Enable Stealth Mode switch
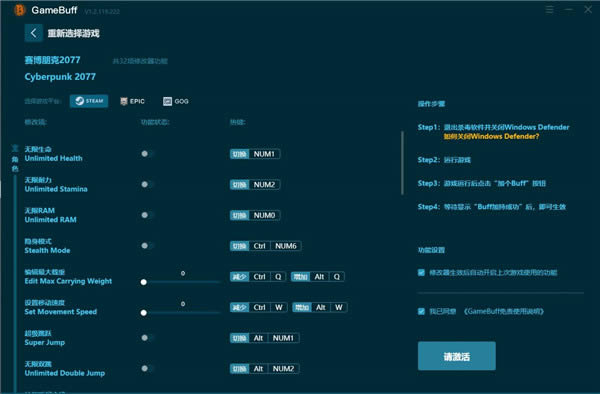Image resolution: width=600 pixels, height=394 pixels. (147, 246)
